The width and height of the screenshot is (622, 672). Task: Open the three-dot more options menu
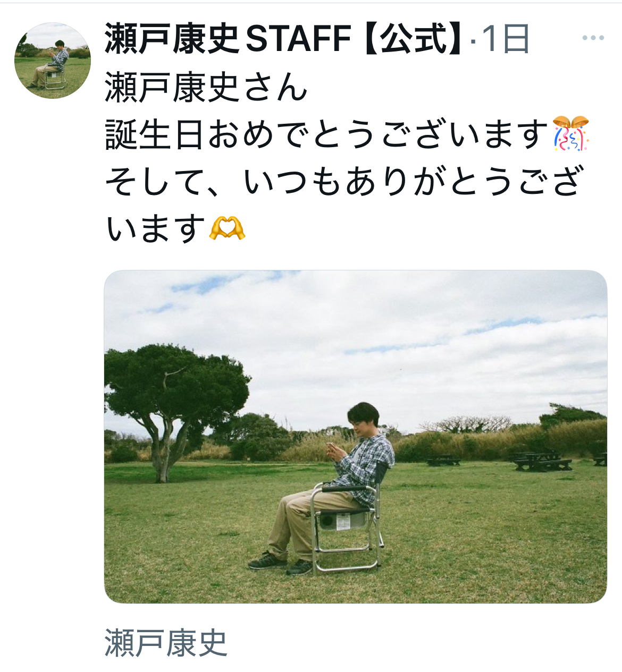[x=593, y=38]
